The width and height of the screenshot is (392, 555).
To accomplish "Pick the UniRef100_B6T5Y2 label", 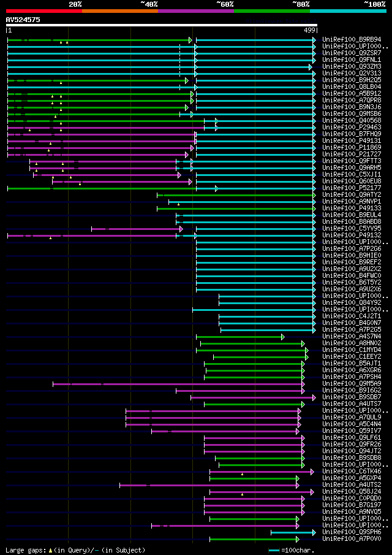I will pyautogui.click(x=352, y=283).
